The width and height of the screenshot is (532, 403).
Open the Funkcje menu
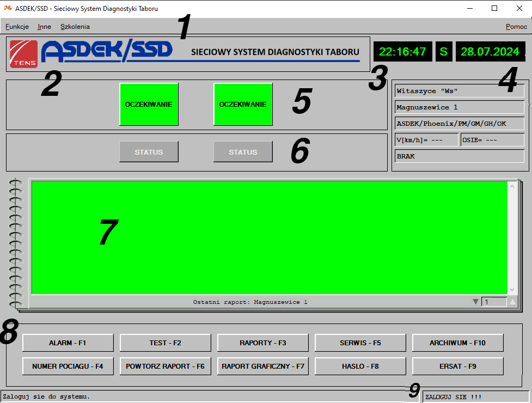[17, 26]
